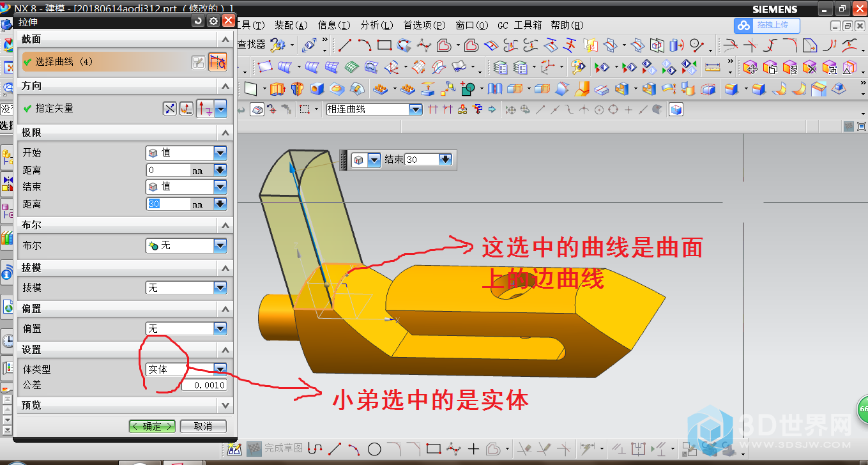
Task: Click the start 距离 stepper arrow beside 0 mm
Action: [x=220, y=170]
